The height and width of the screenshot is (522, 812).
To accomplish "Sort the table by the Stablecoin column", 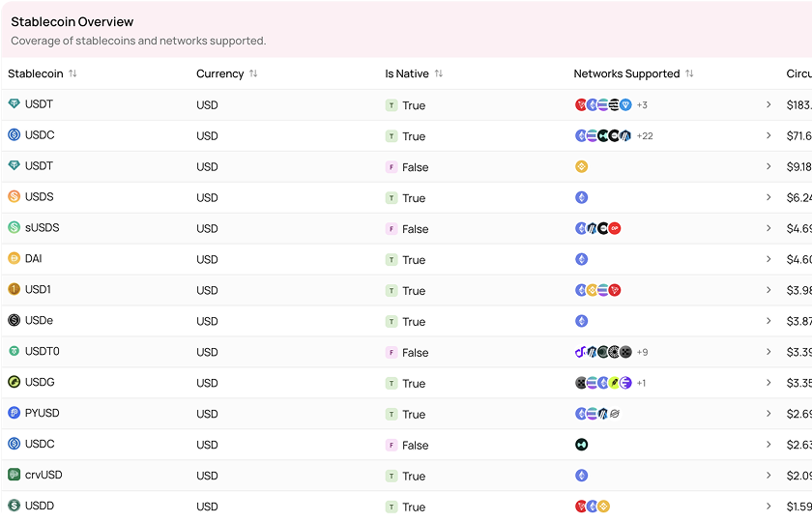I will (x=72, y=73).
